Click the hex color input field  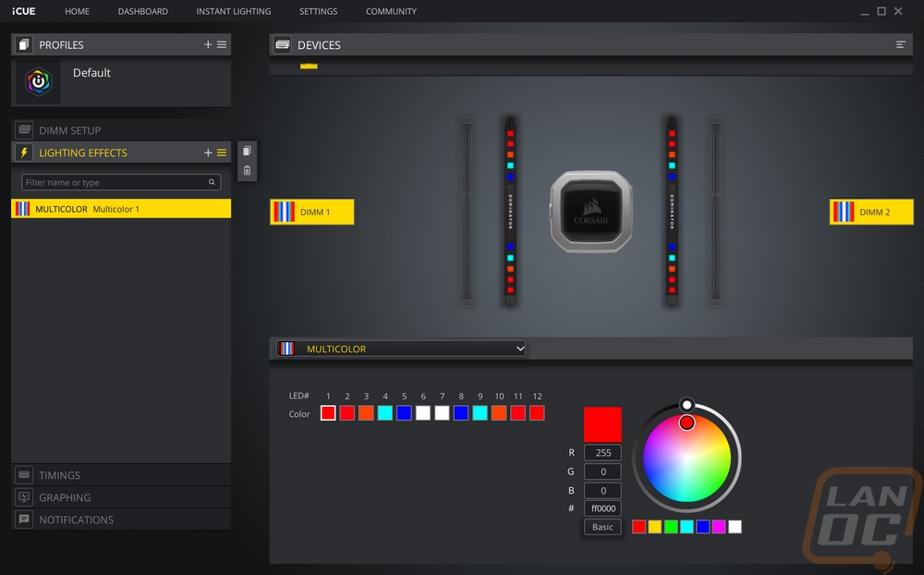(x=602, y=508)
